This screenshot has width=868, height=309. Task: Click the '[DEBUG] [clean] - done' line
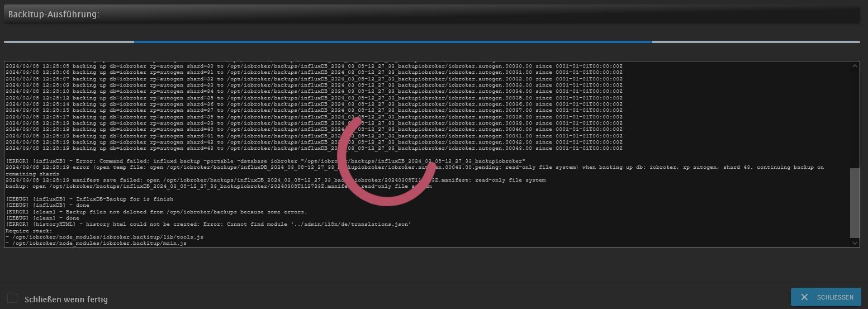click(x=42, y=218)
